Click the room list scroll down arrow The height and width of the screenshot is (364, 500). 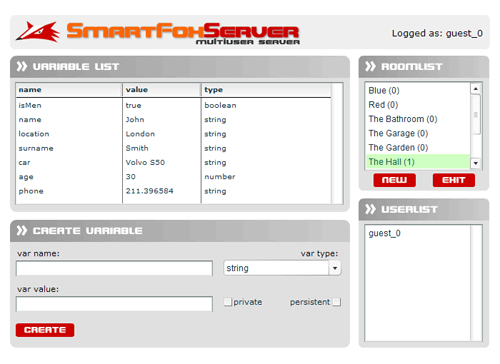coord(476,163)
